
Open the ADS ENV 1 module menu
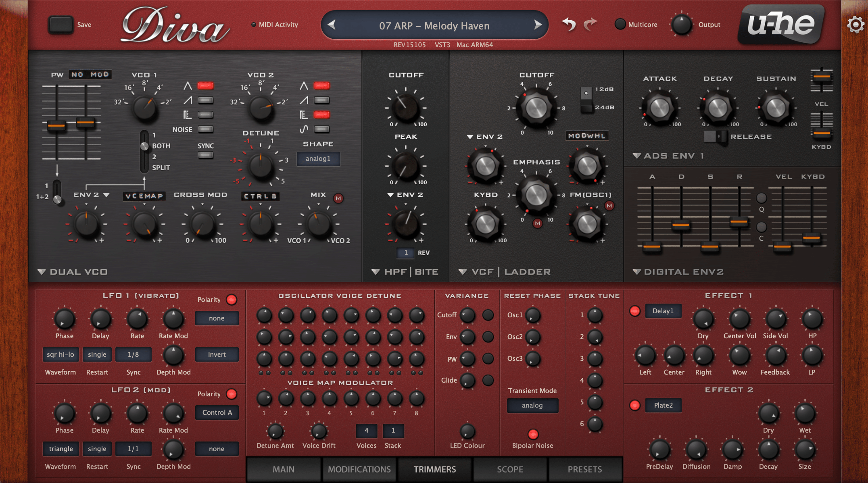click(x=668, y=156)
